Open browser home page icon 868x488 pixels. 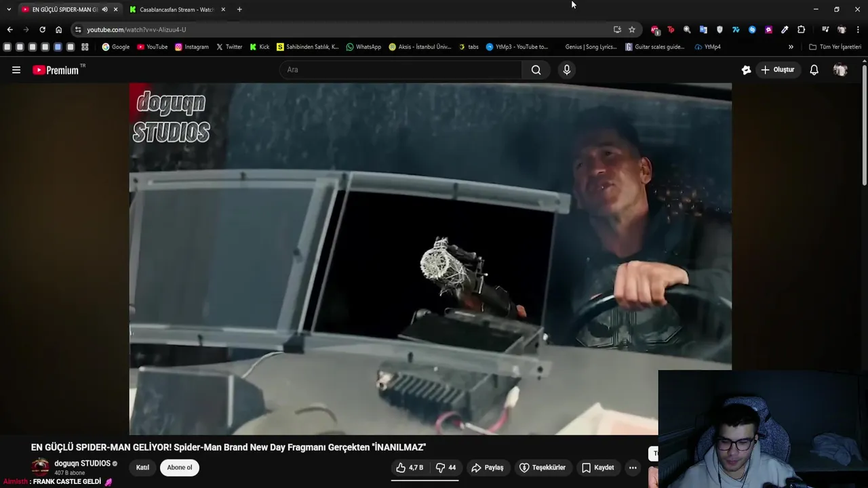58,30
